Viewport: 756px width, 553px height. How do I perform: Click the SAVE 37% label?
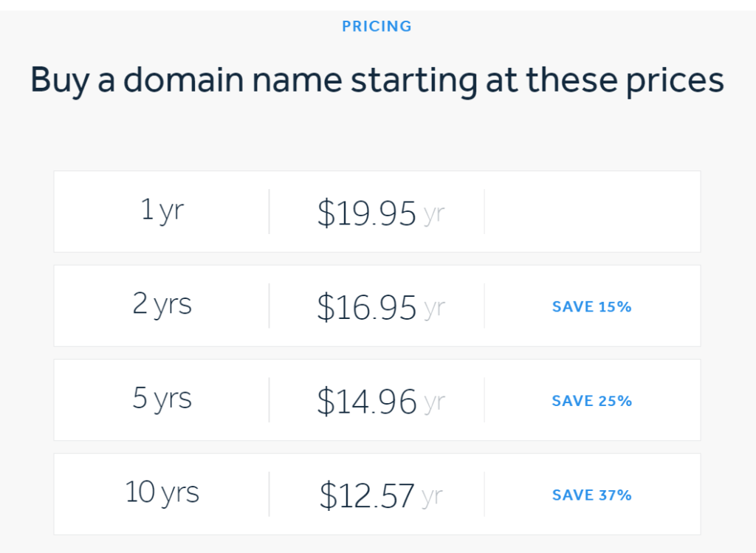[591, 495]
